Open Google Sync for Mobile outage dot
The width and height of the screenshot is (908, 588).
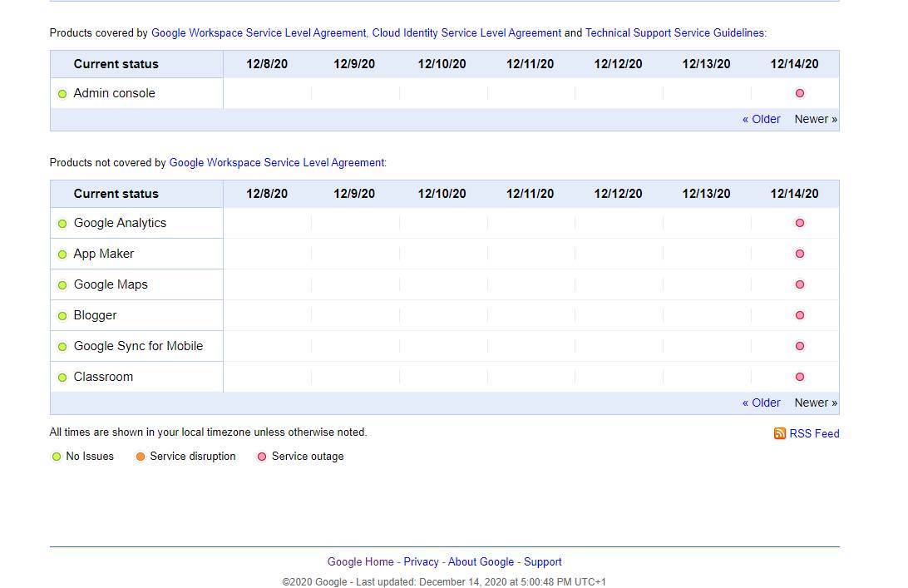pyautogui.click(x=800, y=346)
